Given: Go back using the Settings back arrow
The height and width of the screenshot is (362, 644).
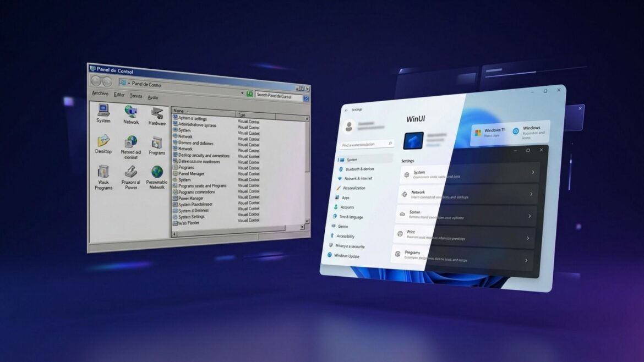Looking at the screenshot, I should point(346,111).
